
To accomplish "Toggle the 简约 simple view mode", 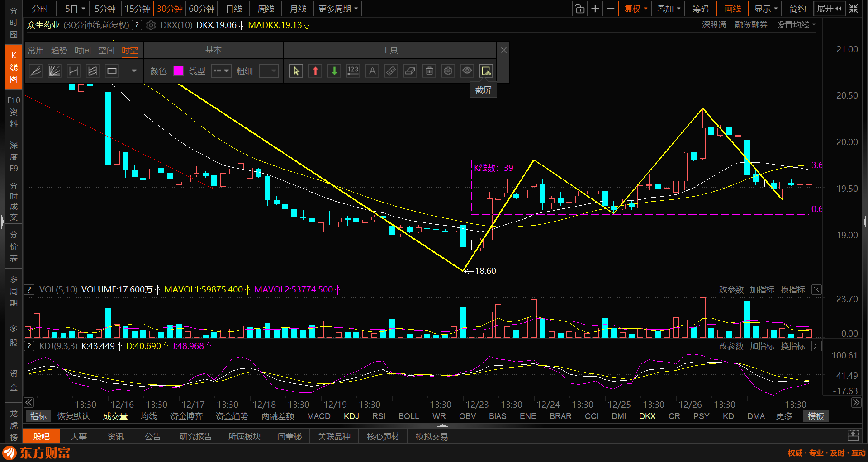I will point(797,9).
